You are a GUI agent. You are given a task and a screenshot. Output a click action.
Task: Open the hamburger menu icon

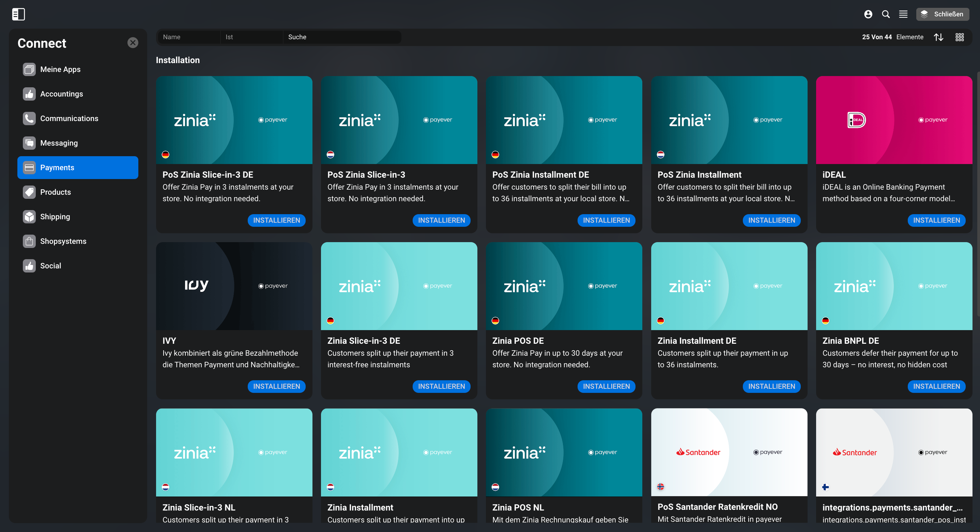coord(903,14)
